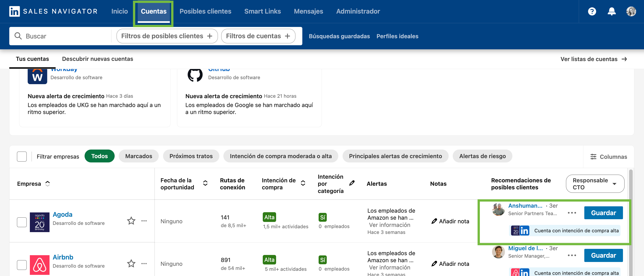Switch to Tus cuentas tab
This screenshot has height=276, width=644.
[x=32, y=59]
